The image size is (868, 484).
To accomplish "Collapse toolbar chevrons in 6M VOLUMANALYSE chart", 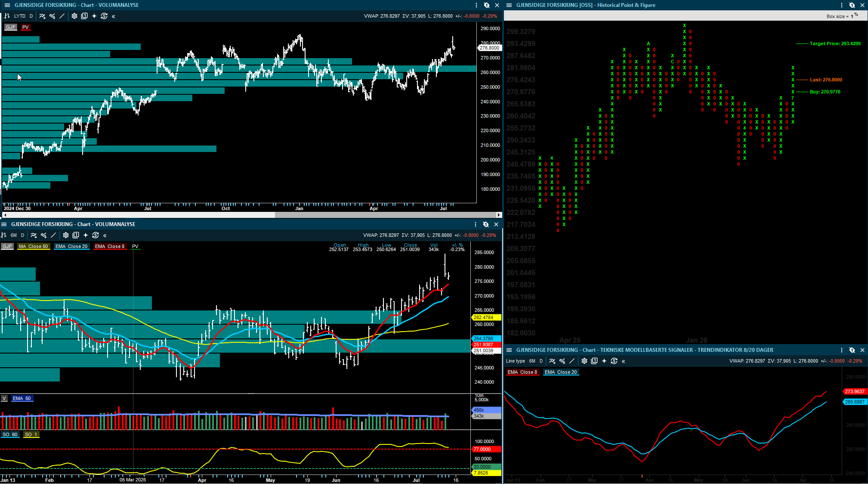I will tap(105, 236).
